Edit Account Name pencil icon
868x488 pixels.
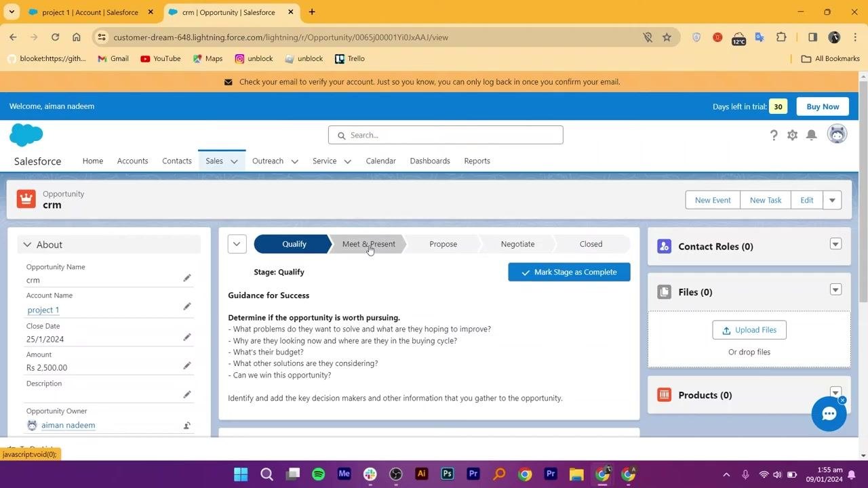[x=187, y=307]
